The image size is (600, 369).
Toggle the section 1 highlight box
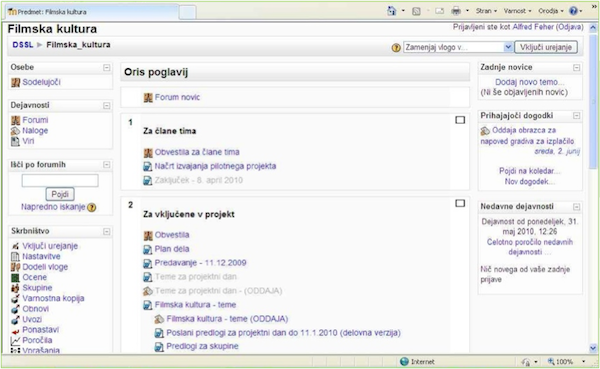pyautogui.click(x=460, y=120)
